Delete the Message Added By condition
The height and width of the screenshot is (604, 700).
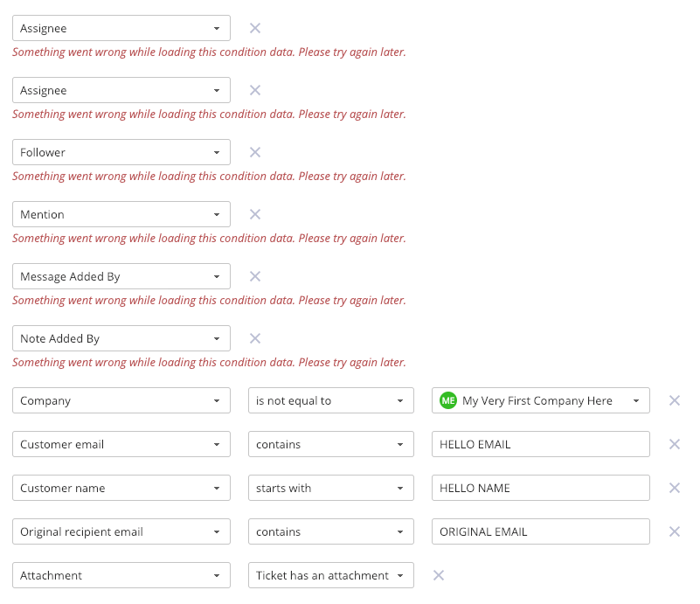tap(255, 276)
